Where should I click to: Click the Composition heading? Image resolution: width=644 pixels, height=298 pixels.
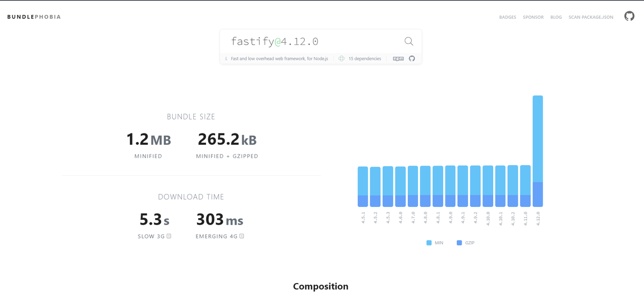320,287
